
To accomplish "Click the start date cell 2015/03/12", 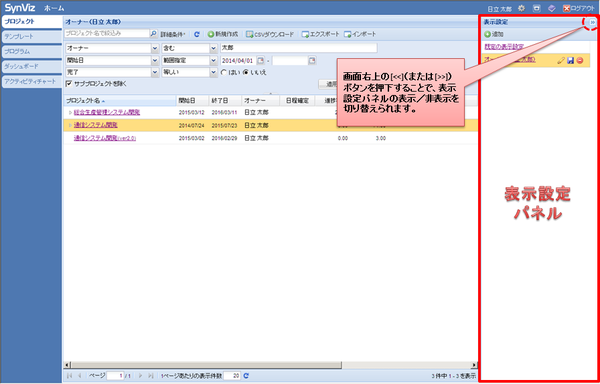I will pyautogui.click(x=192, y=113).
